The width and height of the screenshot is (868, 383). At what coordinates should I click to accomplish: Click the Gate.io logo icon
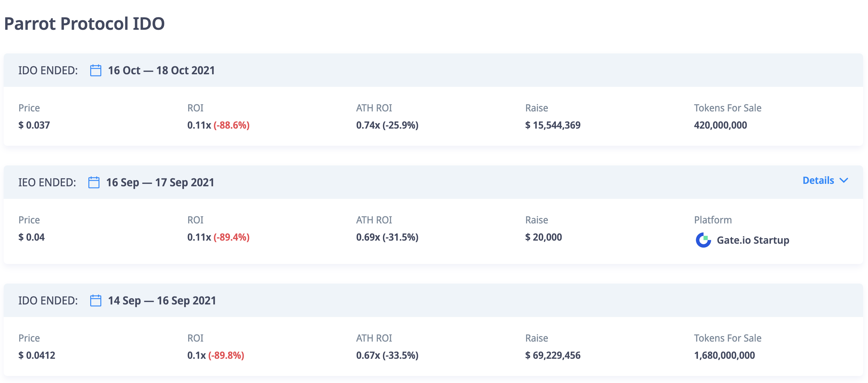click(x=703, y=240)
